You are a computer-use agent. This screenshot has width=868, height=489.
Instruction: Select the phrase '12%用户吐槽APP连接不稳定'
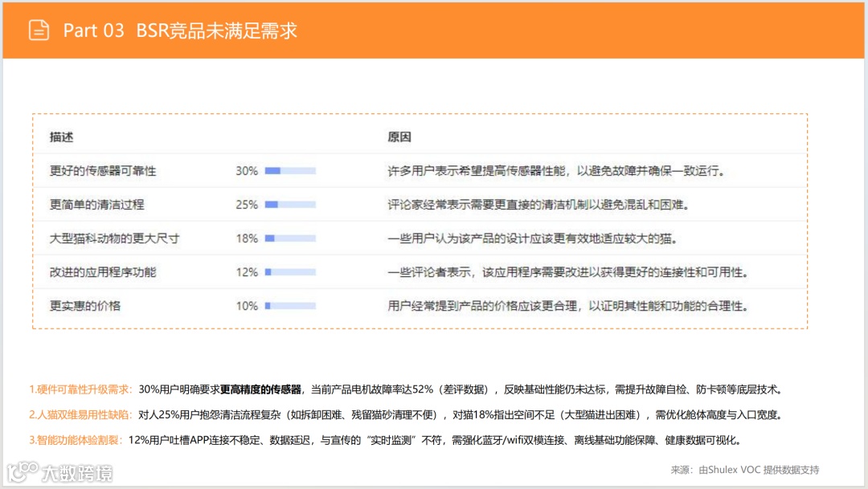(194, 440)
